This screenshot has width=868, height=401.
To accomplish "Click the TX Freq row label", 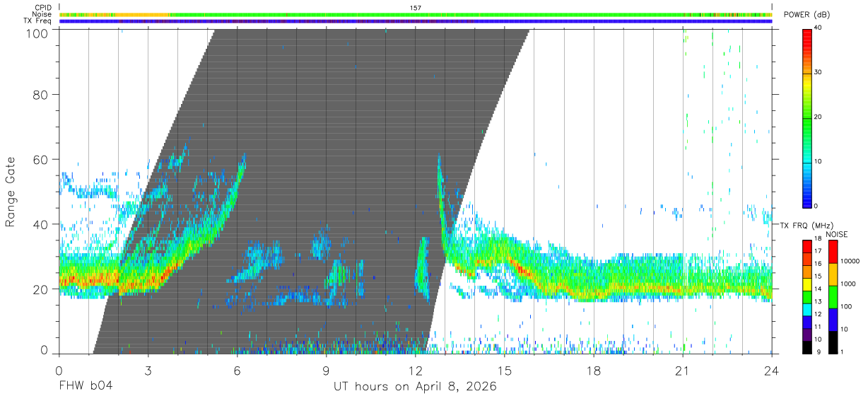I will click(38, 21).
